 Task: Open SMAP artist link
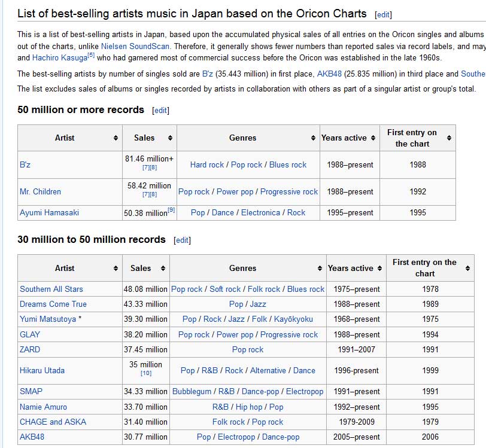(x=31, y=391)
